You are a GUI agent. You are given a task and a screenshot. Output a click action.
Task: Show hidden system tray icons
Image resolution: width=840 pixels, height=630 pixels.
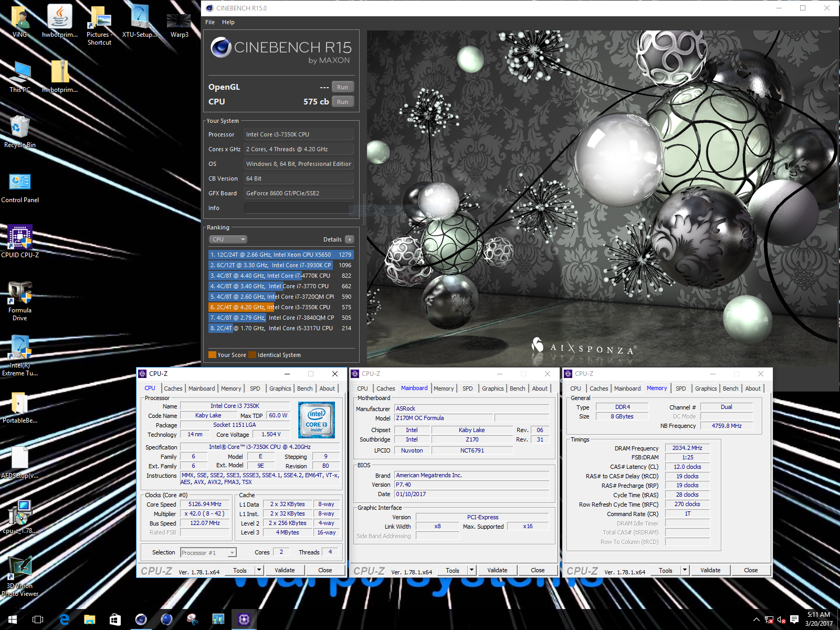coord(756,619)
